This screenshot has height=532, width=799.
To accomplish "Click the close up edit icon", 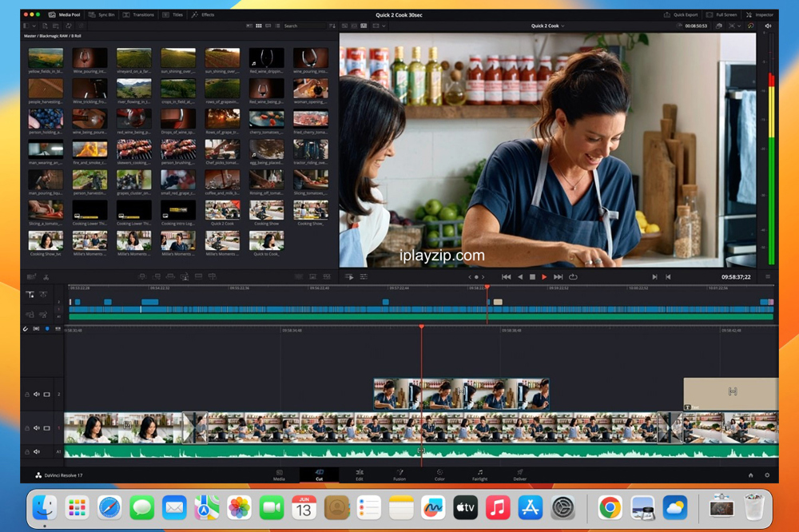I will click(185, 276).
